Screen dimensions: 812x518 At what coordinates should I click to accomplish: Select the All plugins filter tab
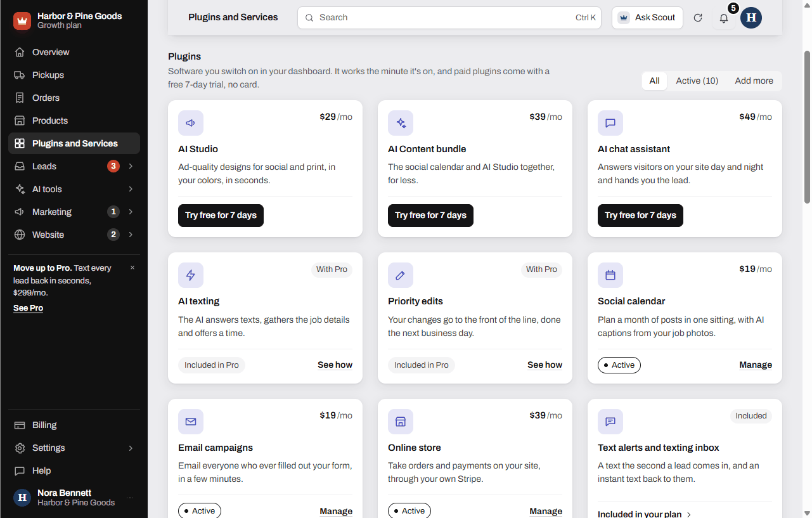654,81
